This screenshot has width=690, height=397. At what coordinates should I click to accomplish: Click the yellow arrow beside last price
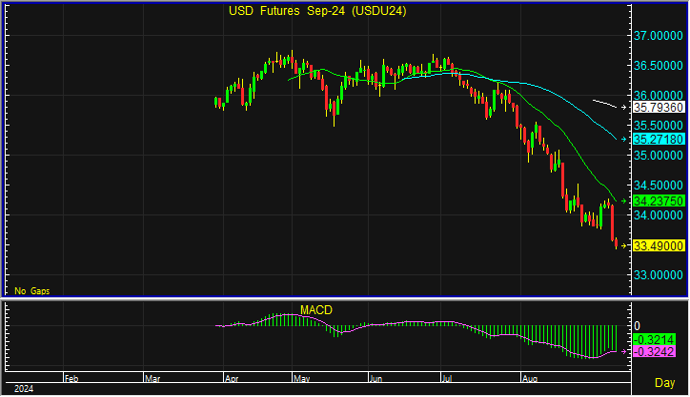(x=623, y=246)
